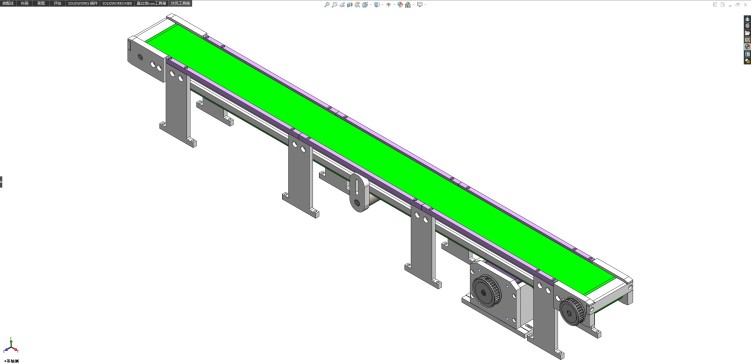
Task: Expand the Hide/Show Items dropdown arrow
Action: click(x=394, y=5)
